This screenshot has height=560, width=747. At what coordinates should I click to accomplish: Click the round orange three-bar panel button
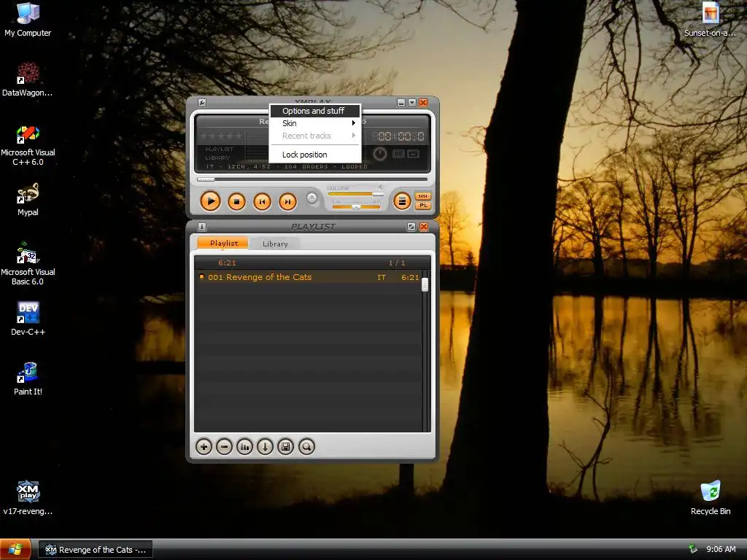(x=402, y=201)
